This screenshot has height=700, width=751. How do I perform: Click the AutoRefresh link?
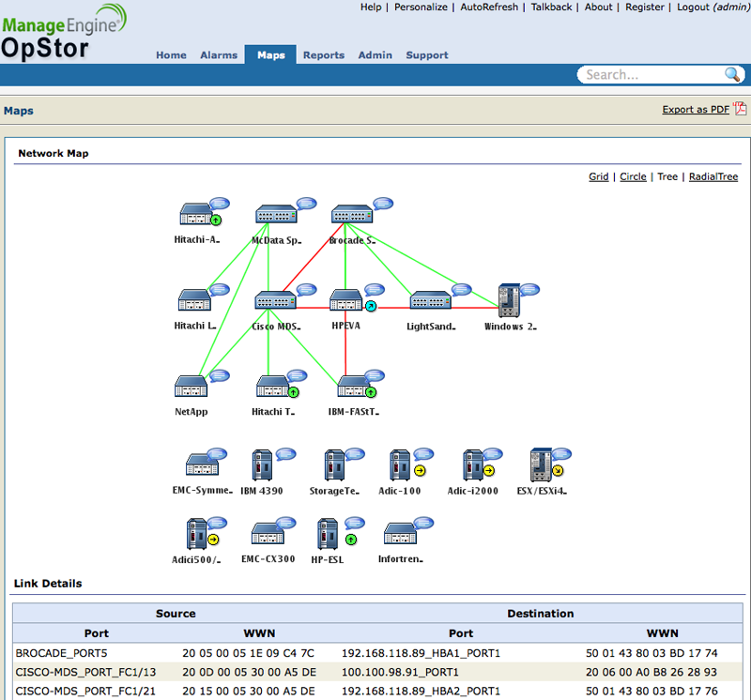(x=489, y=8)
